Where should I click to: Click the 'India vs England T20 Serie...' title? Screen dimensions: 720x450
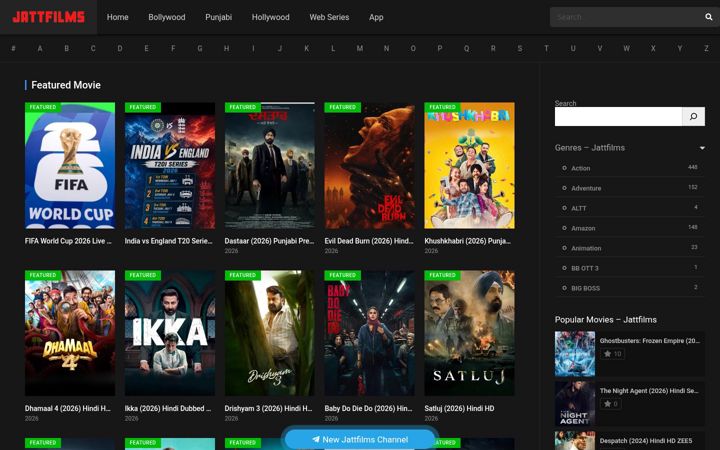click(169, 241)
